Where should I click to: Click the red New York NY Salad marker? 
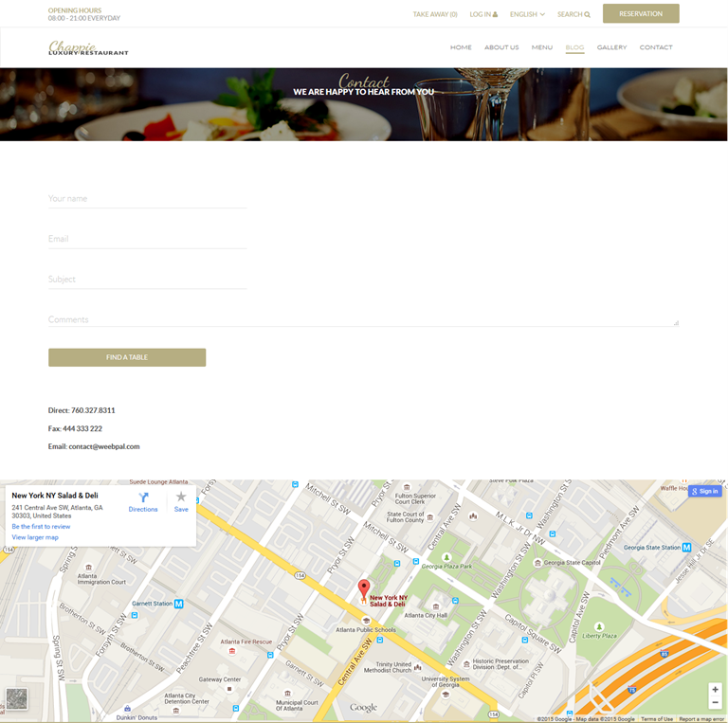click(x=364, y=589)
